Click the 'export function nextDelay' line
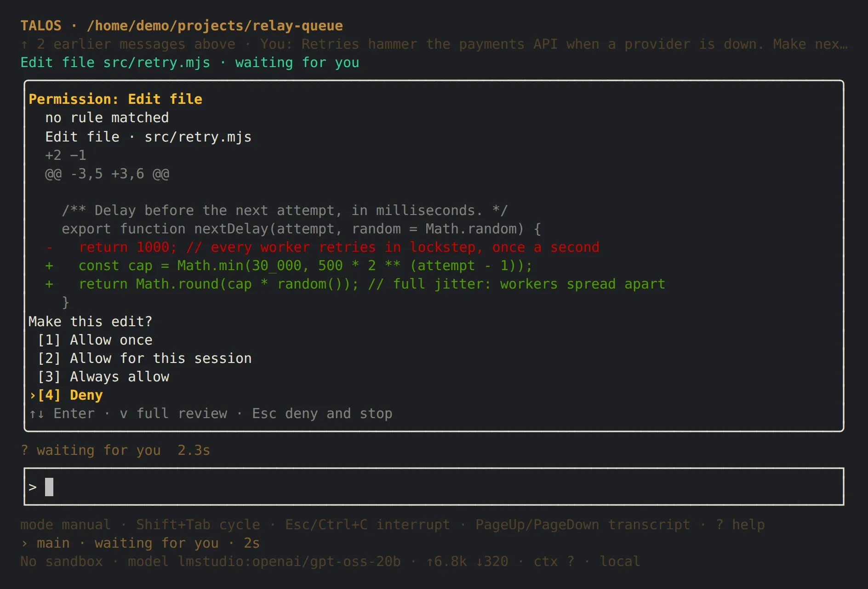Screen dimensions: 868x589 point(302,229)
